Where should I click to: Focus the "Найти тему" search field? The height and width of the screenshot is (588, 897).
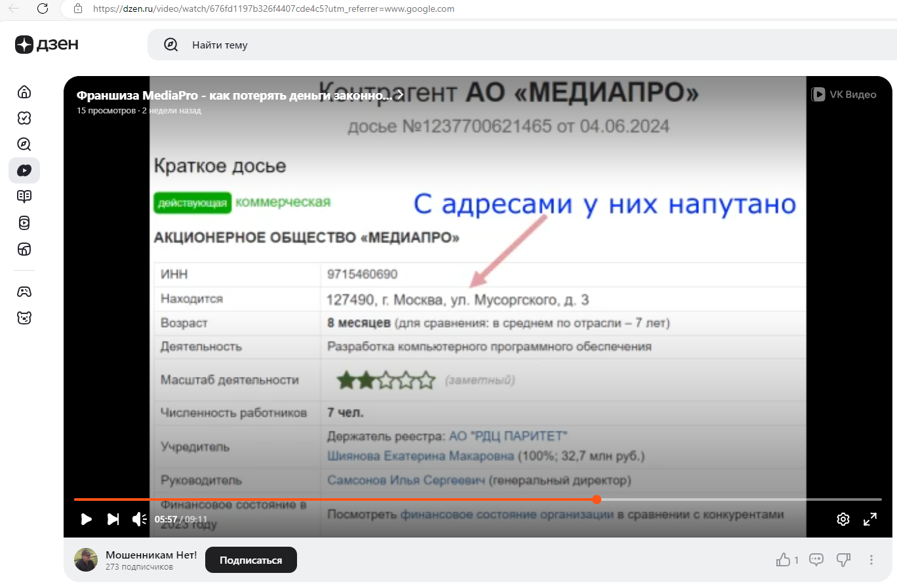(522, 45)
